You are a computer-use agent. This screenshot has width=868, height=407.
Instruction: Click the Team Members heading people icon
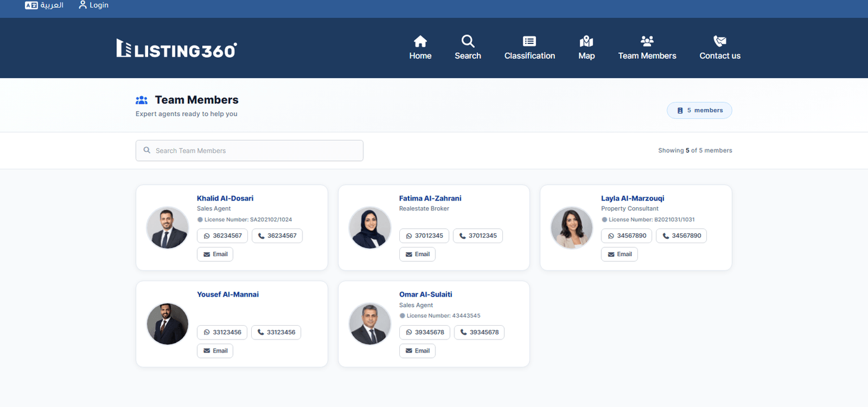[x=141, y=100]
